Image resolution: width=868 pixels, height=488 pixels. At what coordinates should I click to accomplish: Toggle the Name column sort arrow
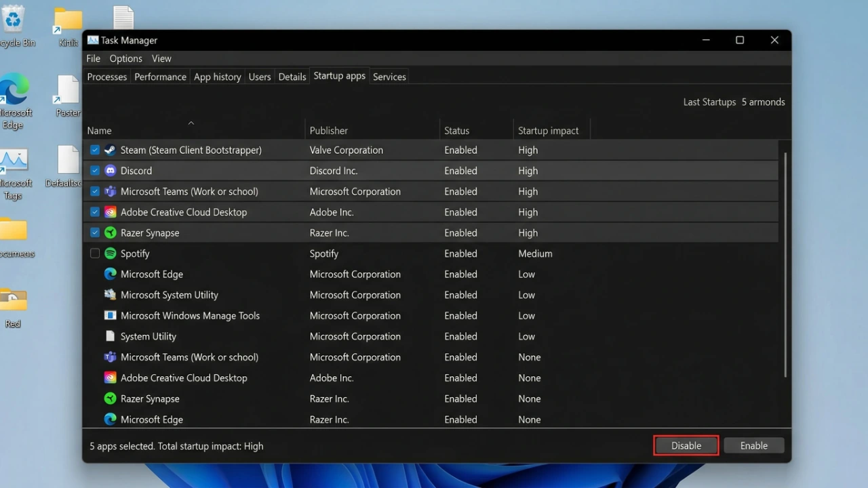coord(191,124)
